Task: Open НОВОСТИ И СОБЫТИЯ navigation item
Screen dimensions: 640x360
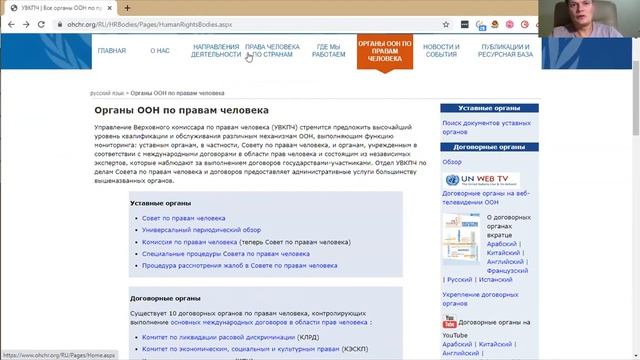Action: click(x=441, y=51)
